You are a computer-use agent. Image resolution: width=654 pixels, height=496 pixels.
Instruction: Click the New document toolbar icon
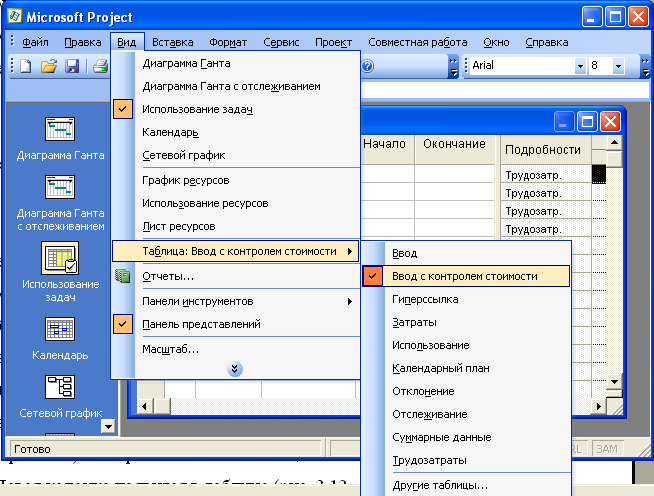point(26,66)
